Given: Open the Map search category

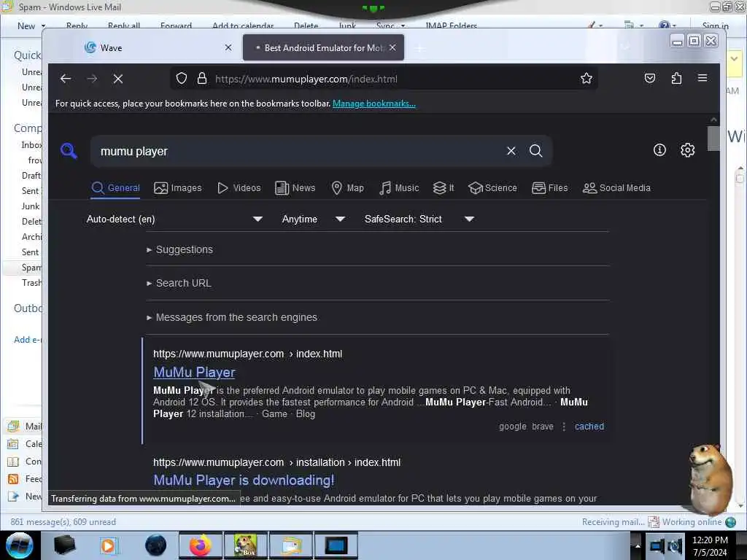Looking at the screenshot, I should [x=348, y=188].
